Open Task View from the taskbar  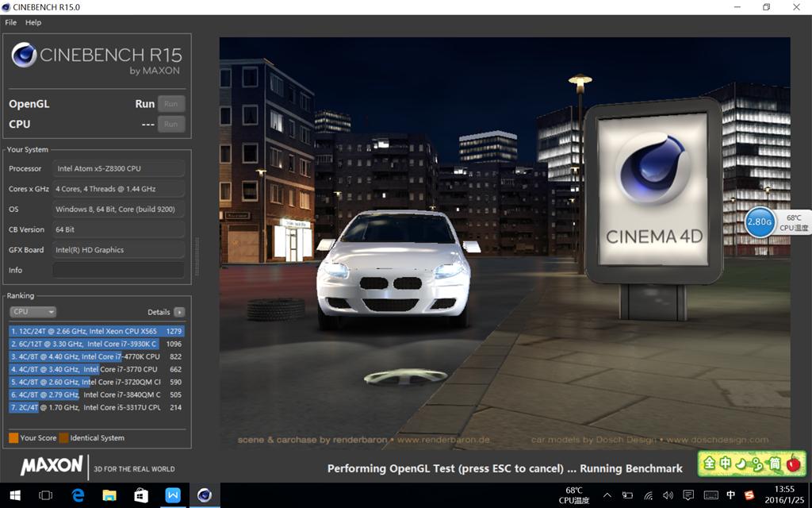(46, 495)
